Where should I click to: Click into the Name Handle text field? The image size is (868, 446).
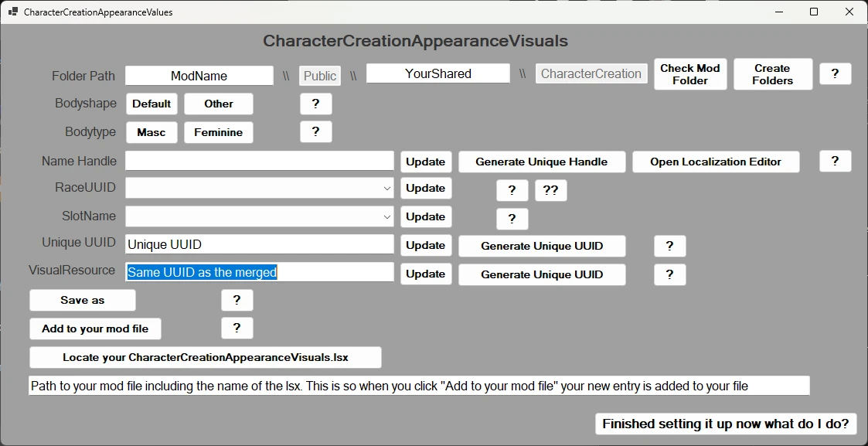(x=259, y=161)
